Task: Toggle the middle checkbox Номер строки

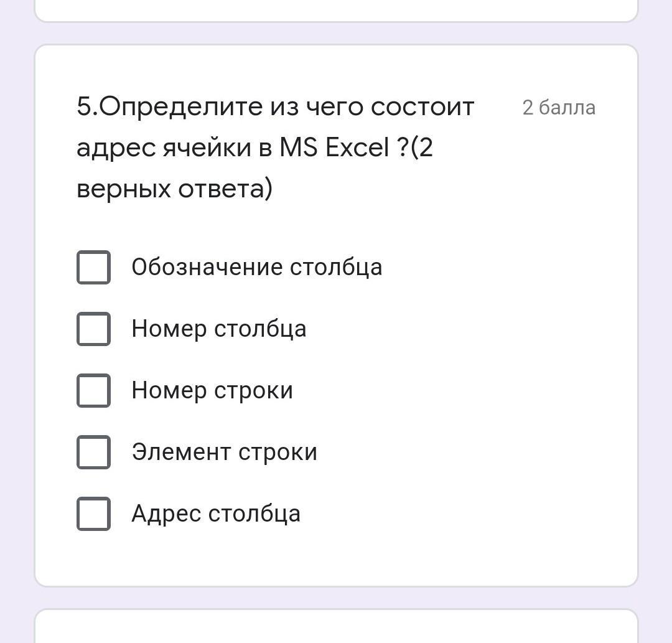Action: (x=93, y=390)
